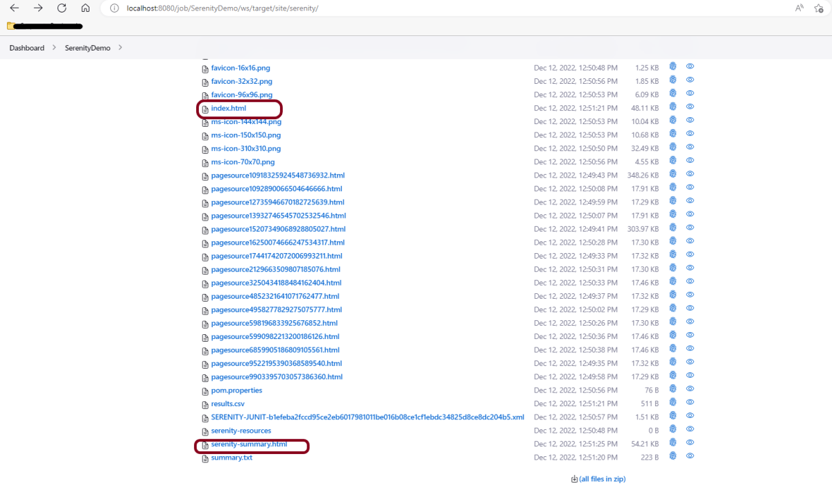The height and width of the screenshot is (504, 832).
Task: Click fingerprint icon for index.html row
Action: (x=673, y=107)
